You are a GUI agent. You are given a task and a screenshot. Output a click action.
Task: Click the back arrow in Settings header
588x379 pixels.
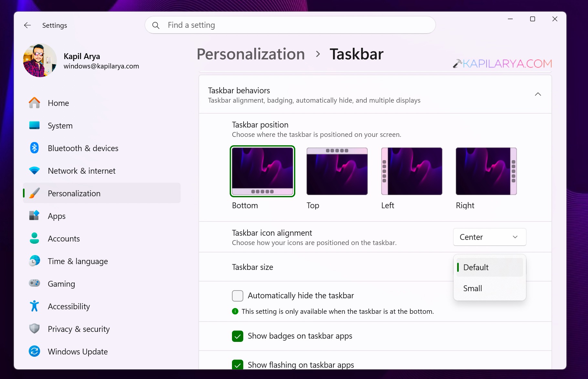coord(27,25)
